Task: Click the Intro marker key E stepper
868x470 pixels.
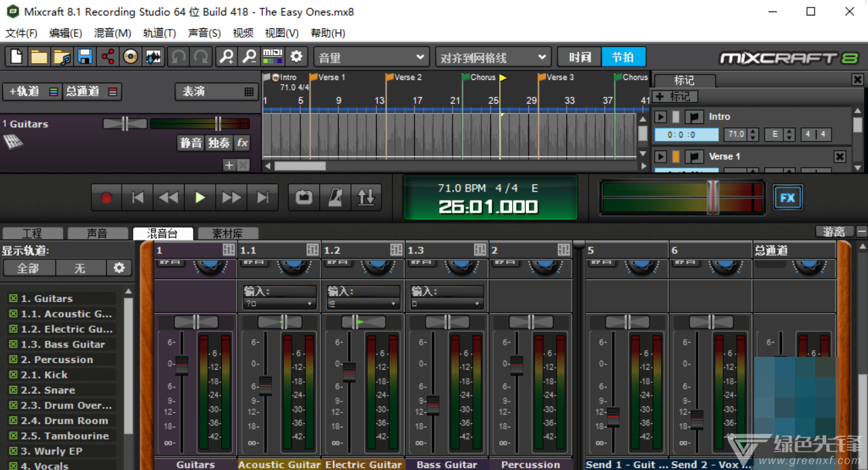Action: click(789, 135)
